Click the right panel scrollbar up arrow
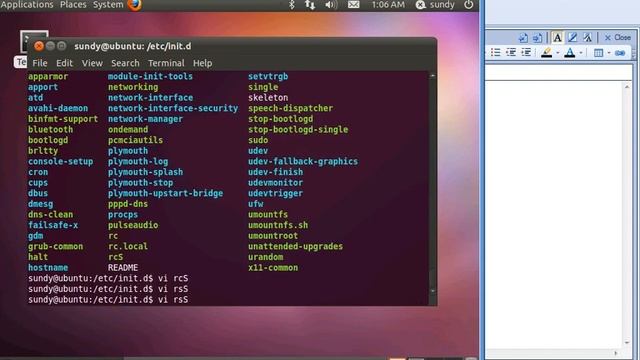This screenshot has height=360, width=640. pos(627,87)
